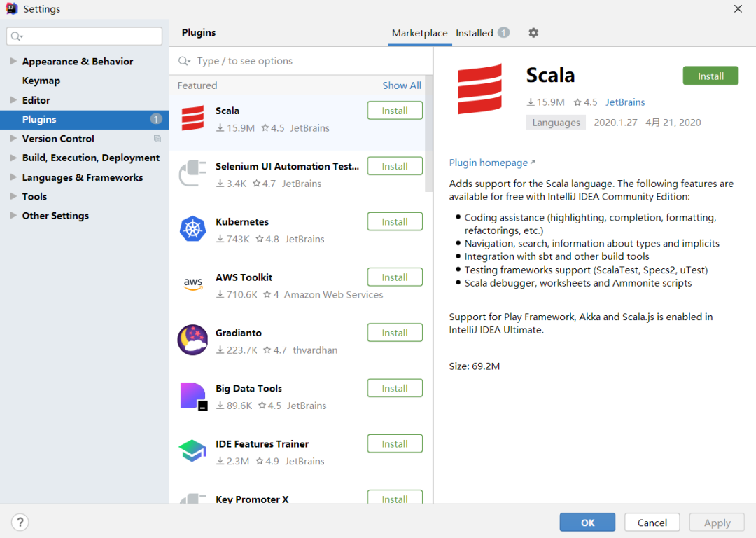This screenshot has height=538, width=756.
Task: Click the Key Promoter X plugin icon
Action: [x=193, y=499]
